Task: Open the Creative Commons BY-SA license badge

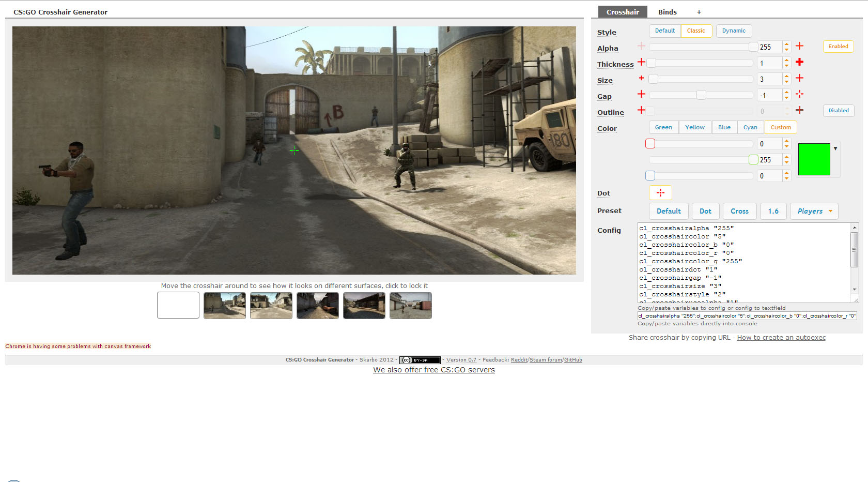Action: (x=420, y=360)
